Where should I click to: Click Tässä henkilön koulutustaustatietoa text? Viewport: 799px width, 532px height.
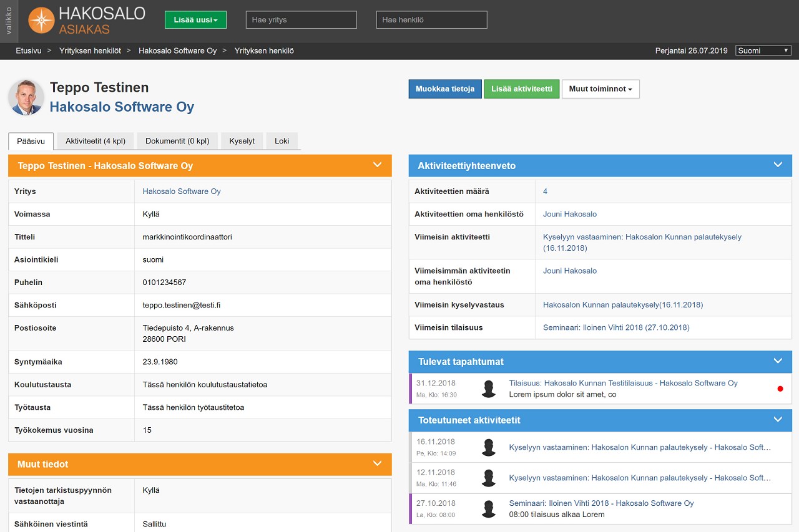pos(205,385)
